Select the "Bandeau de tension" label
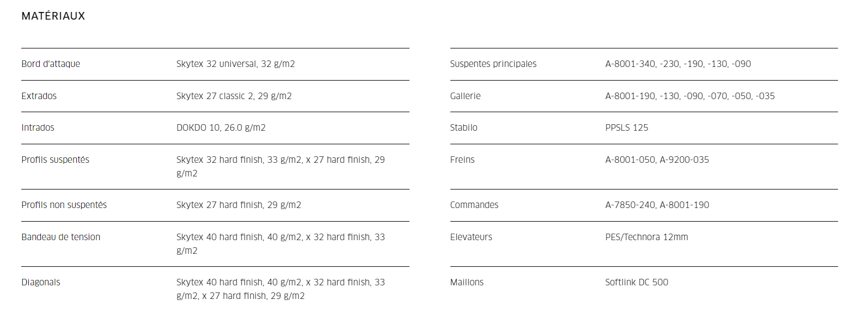The width and height of the screenshot is (868, 330). (x=60, y=237)
